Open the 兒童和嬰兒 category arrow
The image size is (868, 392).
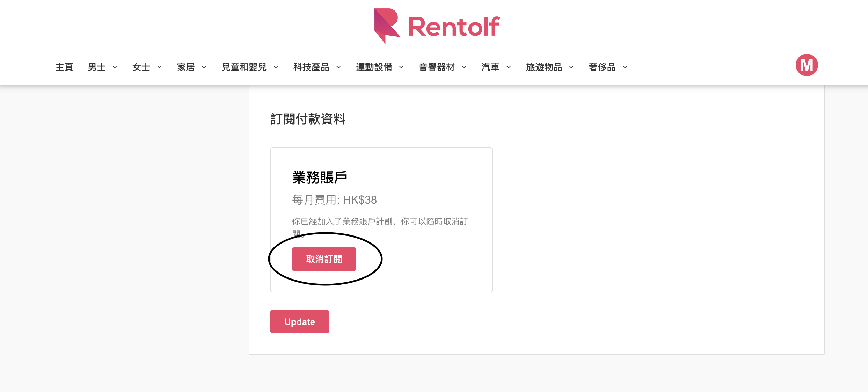[276, 67]
